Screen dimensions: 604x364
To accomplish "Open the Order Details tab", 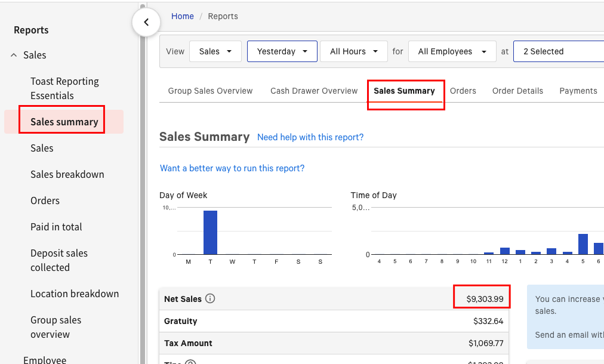I will click(517, 91).
